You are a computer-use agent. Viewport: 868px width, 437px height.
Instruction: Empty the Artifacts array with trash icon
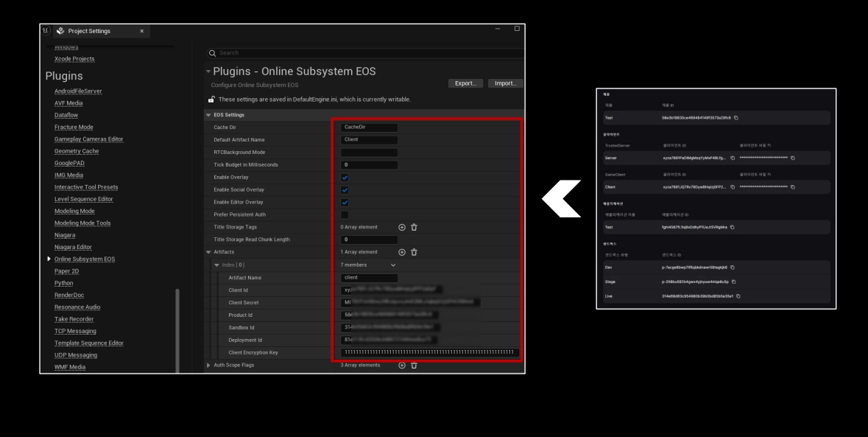coord(414,252)
